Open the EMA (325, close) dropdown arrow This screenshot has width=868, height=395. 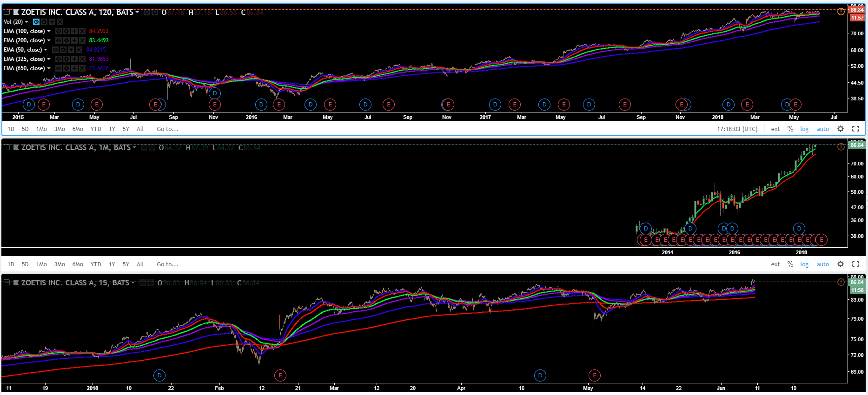pyautogui.click(x=49, y=59)
